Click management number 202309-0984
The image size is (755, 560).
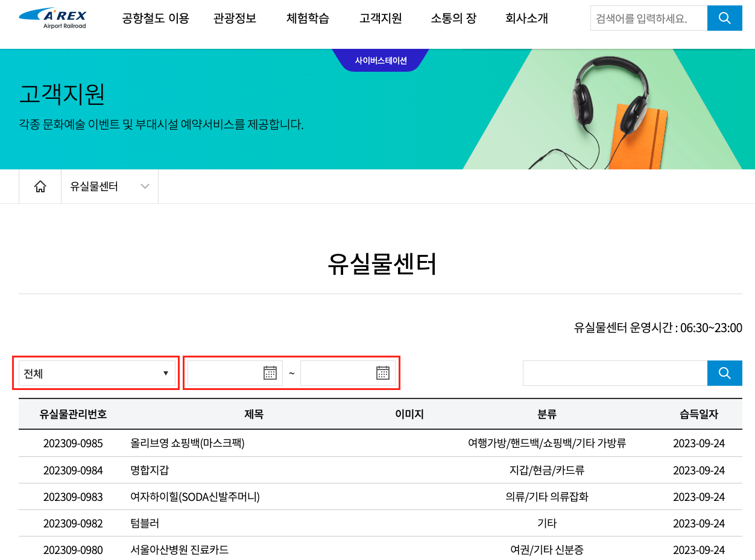click(73, 470)
